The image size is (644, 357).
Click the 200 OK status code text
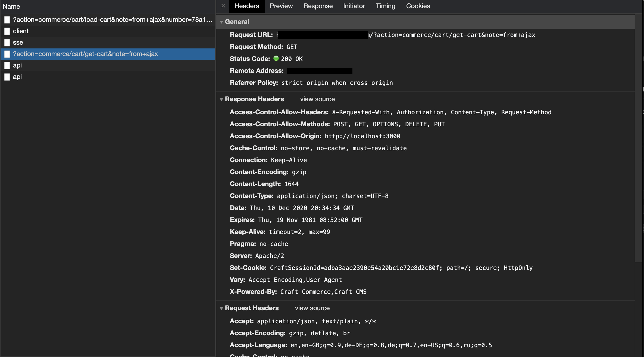[x=292, y=59]
